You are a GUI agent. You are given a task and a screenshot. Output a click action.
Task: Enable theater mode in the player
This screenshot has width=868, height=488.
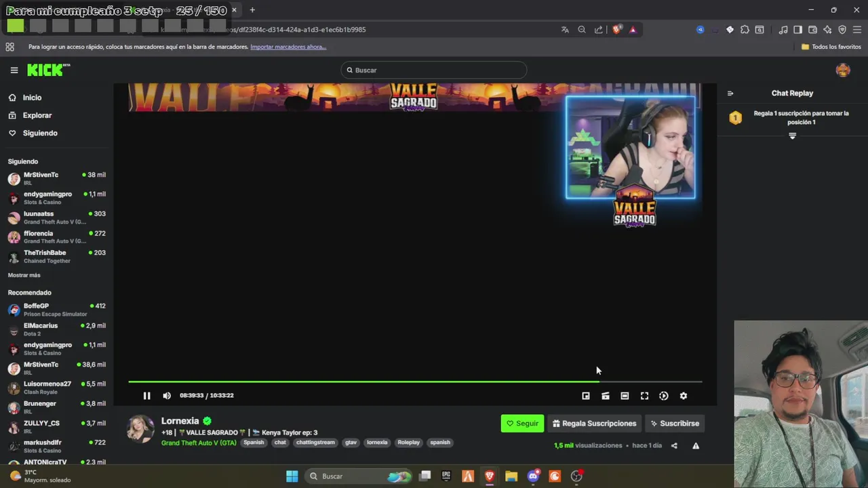(625, 396)
